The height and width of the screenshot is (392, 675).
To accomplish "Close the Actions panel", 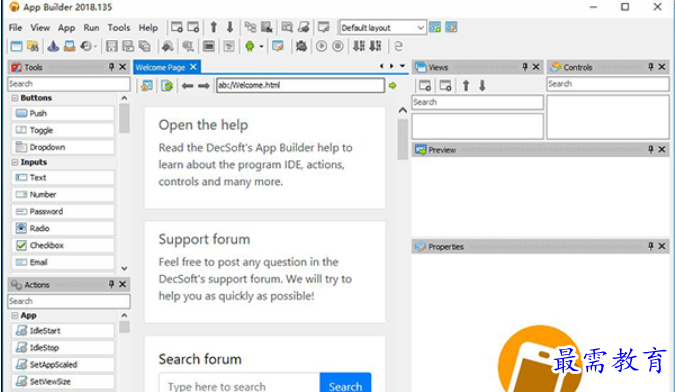I will [123, 284].
